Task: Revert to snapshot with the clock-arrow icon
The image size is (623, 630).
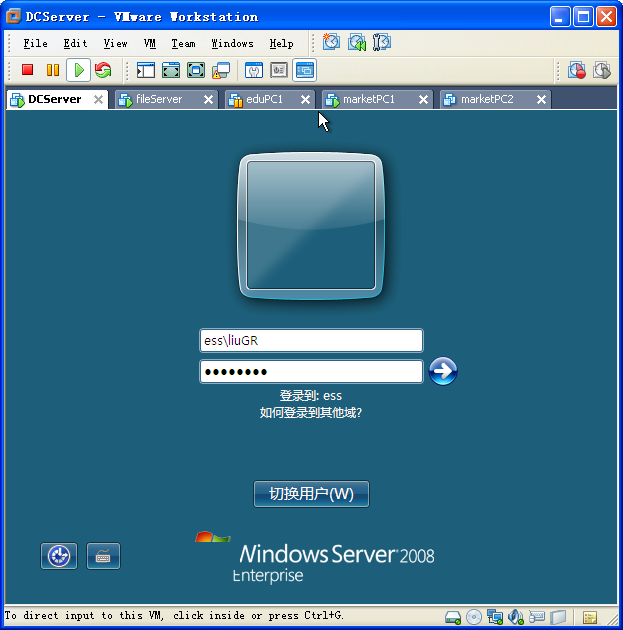Action: coord(357,42)
